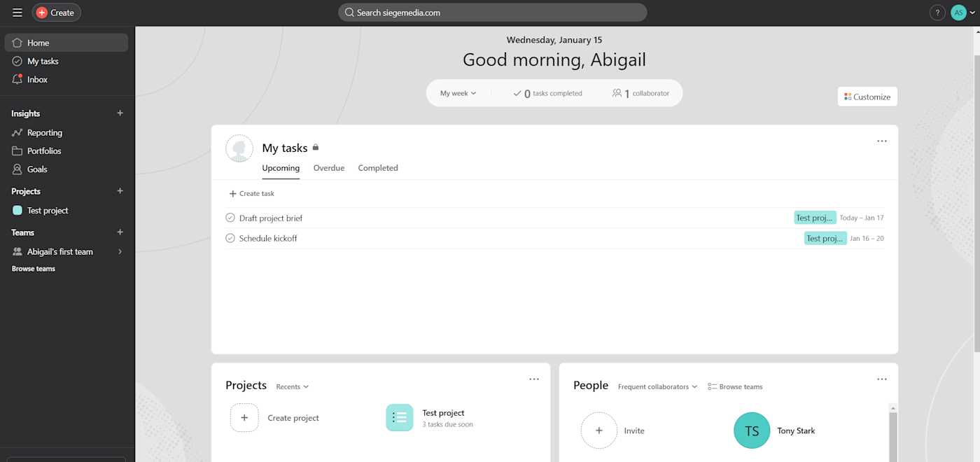The height and width of the screenshot is (462, 980).
Task: Open the Draft project brief task
Action: point(271,218)
